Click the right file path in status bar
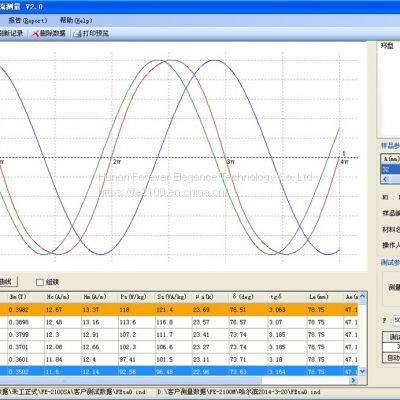The width and height of the screenshot is (400, 400). (238, 392)
